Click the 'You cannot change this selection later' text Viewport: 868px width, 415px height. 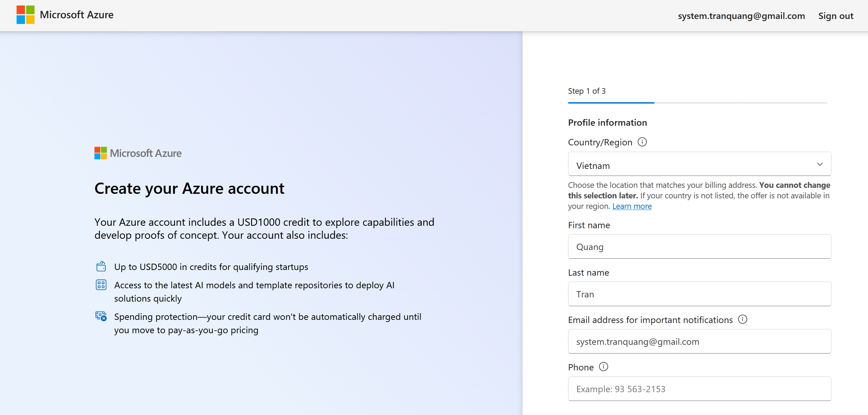pos(699,190)
